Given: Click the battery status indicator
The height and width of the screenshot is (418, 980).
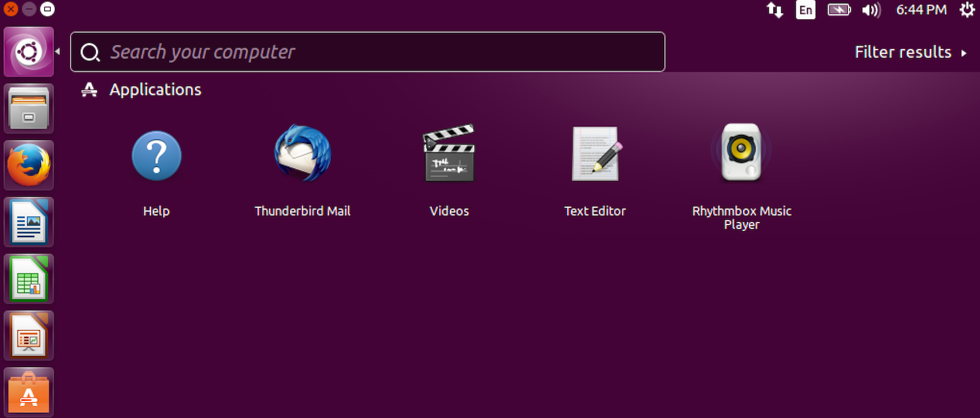Looking at the screenshot, I should click(x=839, y=10).
